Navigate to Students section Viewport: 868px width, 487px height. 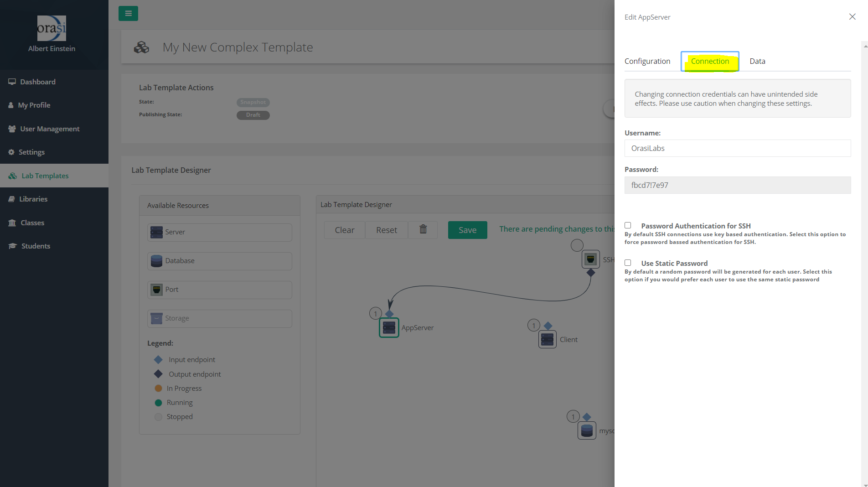point(54,246)
